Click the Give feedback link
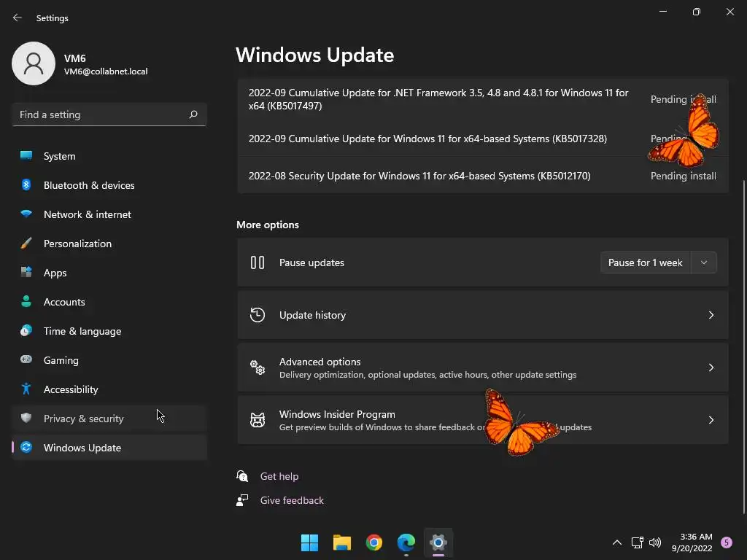Viewport: 747px width, 560px height. click(x=292, y=500)
